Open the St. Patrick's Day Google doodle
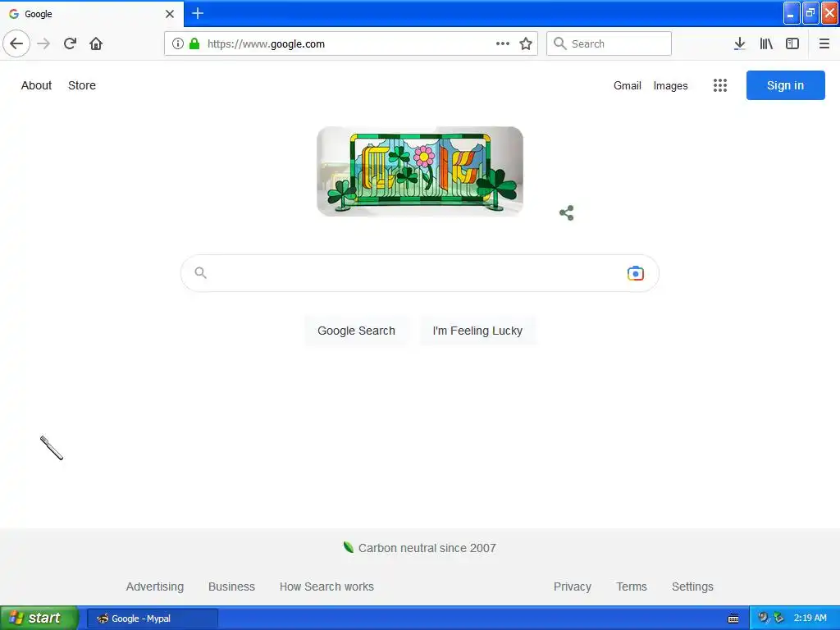 420,171
